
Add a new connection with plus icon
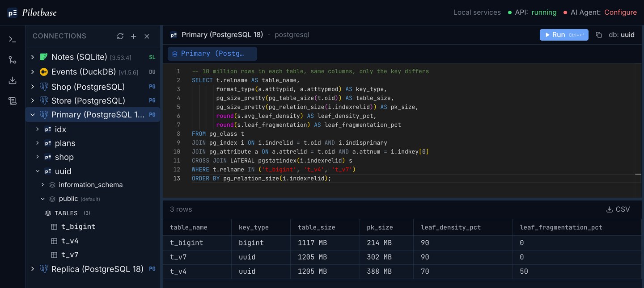pyautogui.click(x=133, y=36)
